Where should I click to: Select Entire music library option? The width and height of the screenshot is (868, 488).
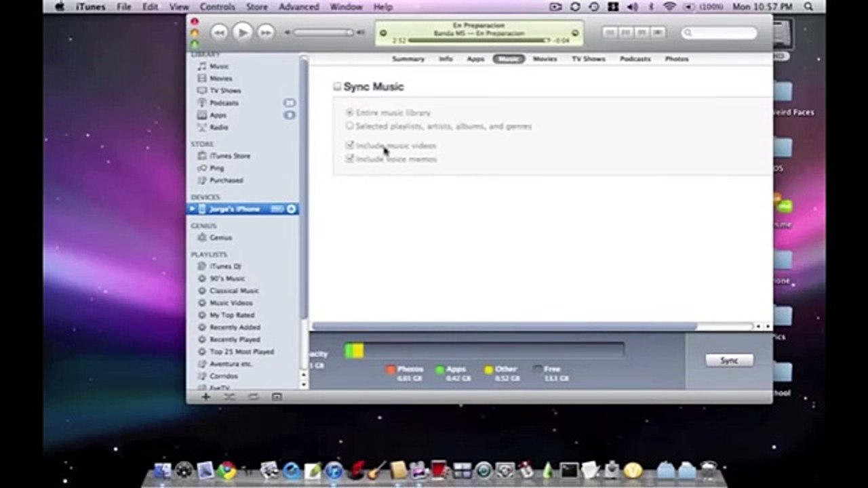point(350,113)
